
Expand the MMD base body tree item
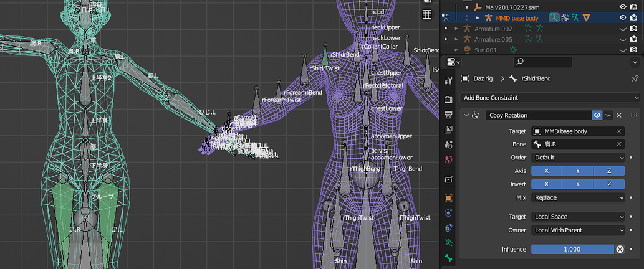tap(478, 17)
